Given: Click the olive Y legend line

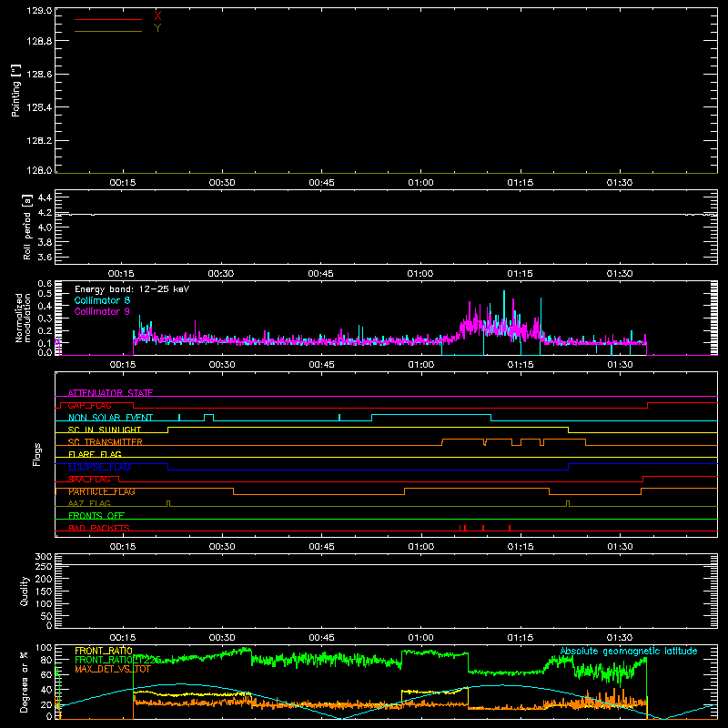Looking at the screenshot, I should pos(108,31).
